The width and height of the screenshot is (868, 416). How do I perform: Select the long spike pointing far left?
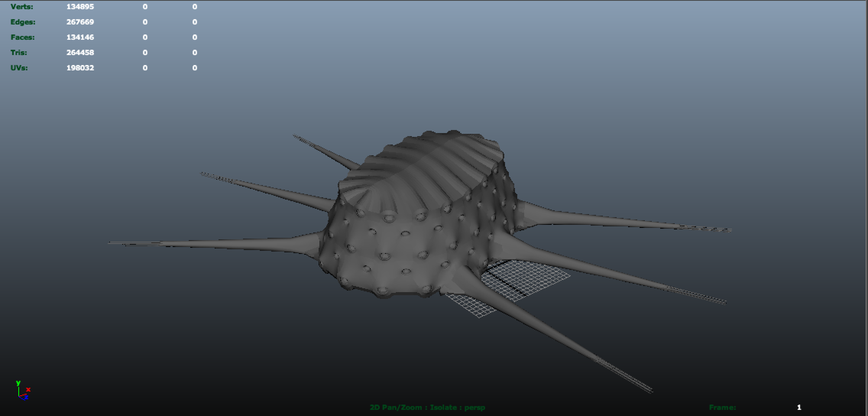[x=229, y=244]
